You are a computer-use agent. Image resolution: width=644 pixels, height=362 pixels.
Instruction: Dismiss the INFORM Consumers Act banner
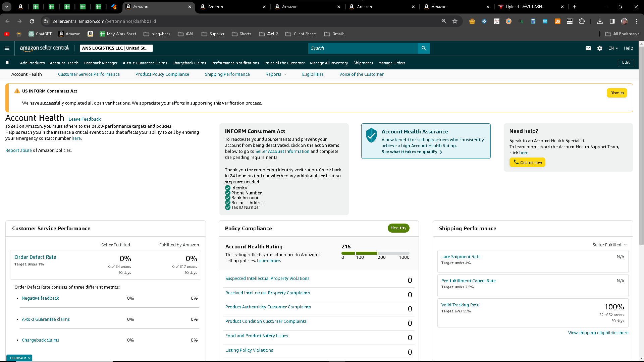617,93
